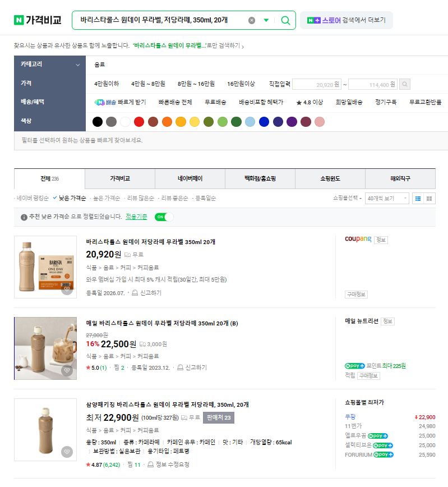Switch to the 전체 236 tab

click(50, 178)
